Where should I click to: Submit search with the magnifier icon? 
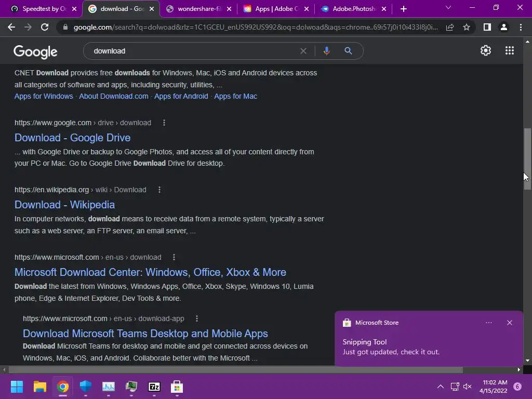pyautogui.click(x=348, y=51)
